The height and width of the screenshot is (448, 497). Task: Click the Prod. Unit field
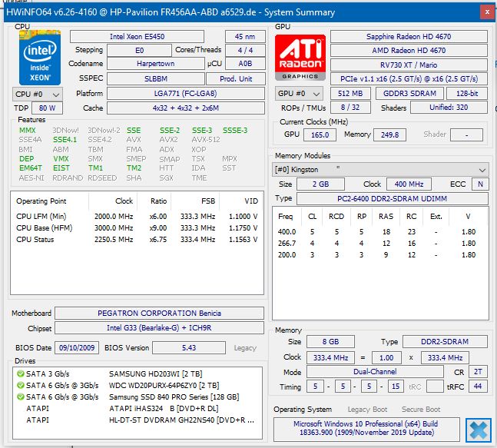click(236, 79)
